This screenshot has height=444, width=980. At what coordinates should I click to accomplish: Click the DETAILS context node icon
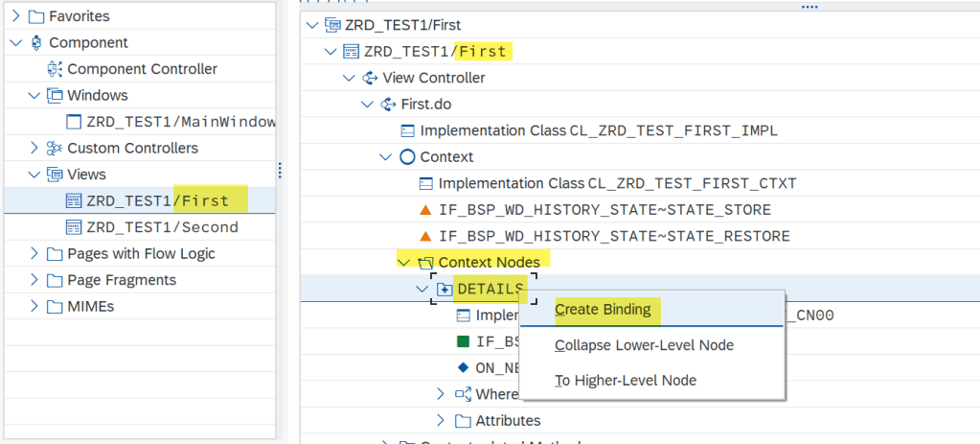(x=444, y=289)
